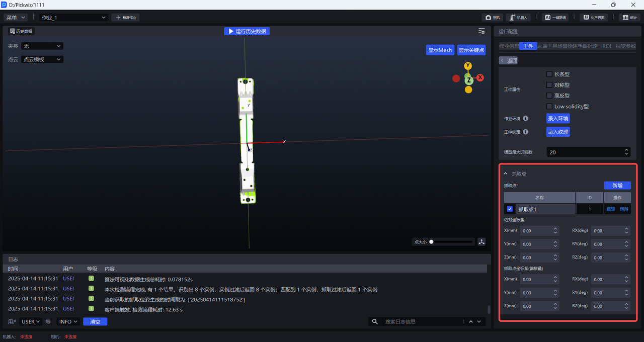
Task: Expand the 点云 point cloud dropdown
Action: tap(42, 59)
